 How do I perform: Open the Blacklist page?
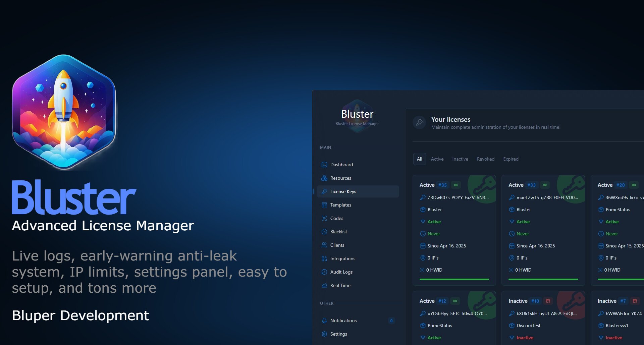pyautogui.click(x=358, y=232)
